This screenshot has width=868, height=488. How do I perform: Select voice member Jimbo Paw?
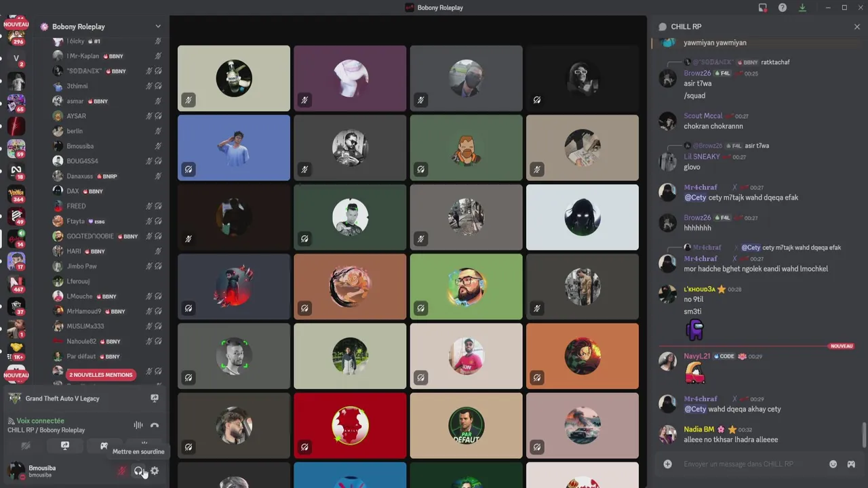click(81, 266)
